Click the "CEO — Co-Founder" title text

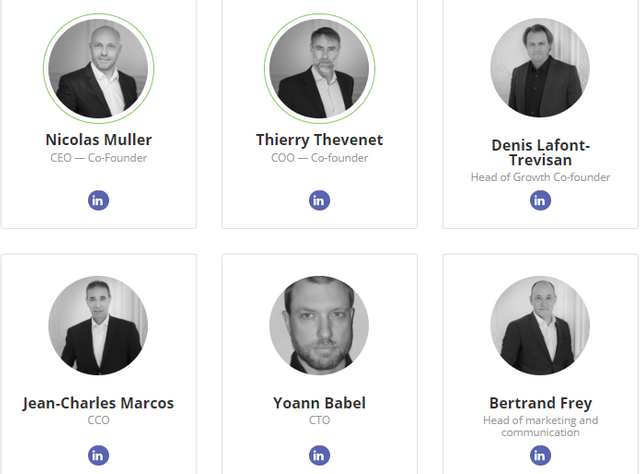tap(99, 158)
